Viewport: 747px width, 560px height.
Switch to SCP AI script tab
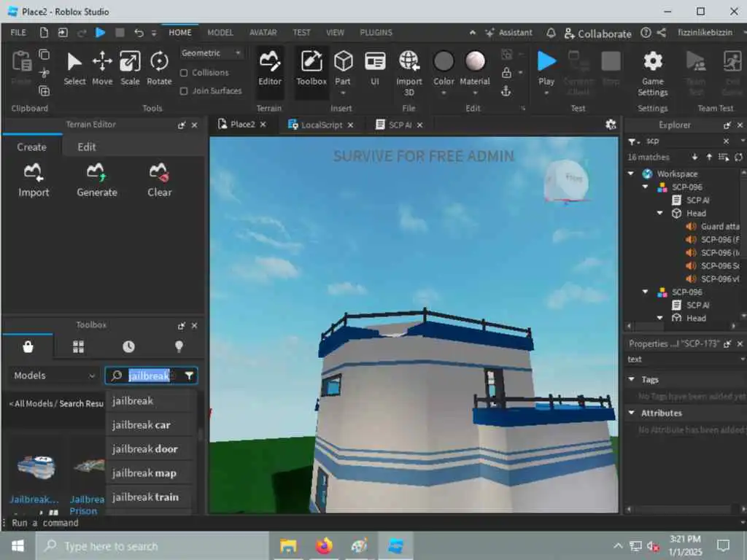click(400, 125)
